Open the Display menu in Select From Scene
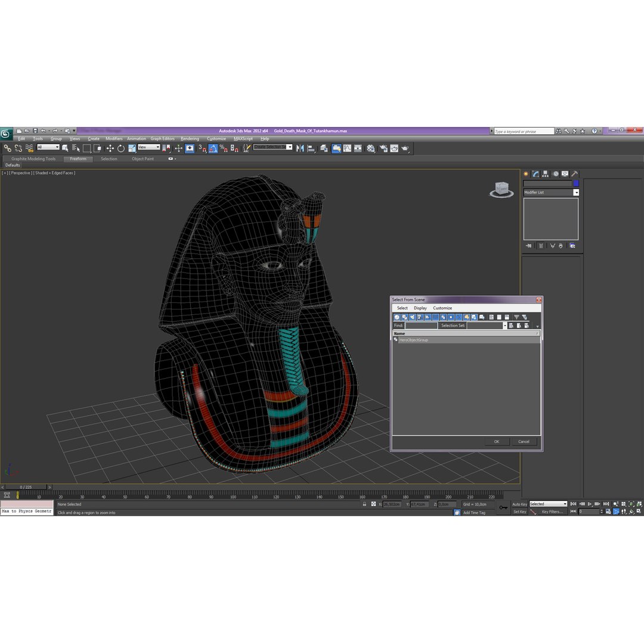 pyautogui.click(x=420, y=308)
